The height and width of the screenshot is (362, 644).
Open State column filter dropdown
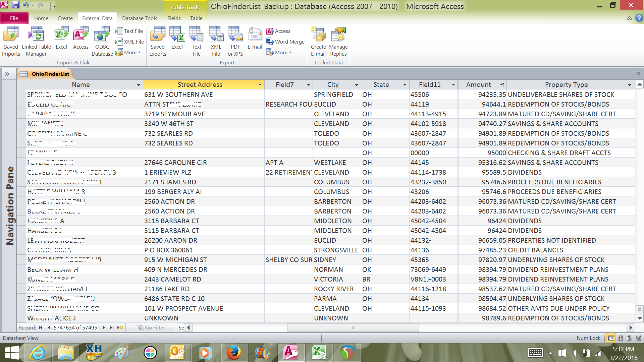(405, 85)
